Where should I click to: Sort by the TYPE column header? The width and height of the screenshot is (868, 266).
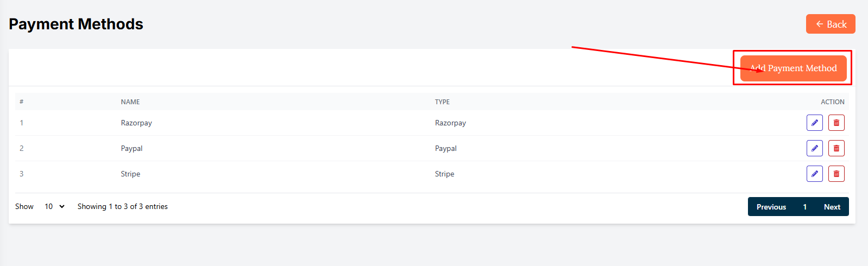442,102
